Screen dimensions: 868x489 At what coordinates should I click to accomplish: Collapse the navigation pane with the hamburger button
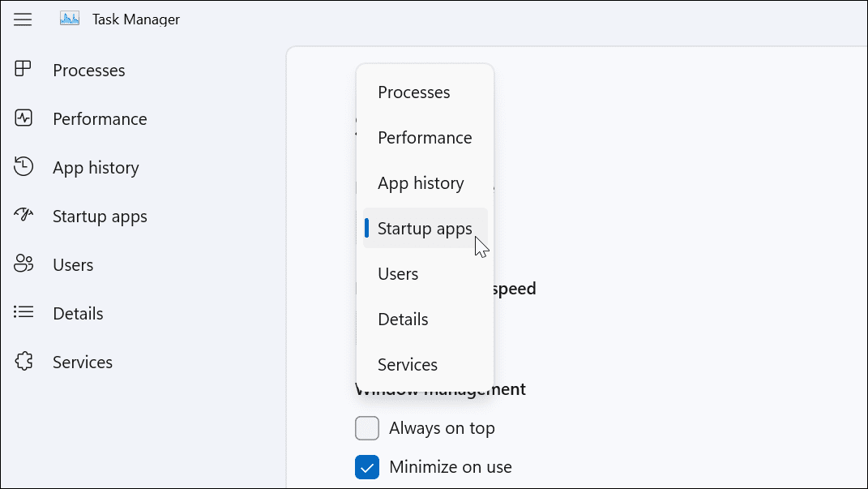point(23,19)
